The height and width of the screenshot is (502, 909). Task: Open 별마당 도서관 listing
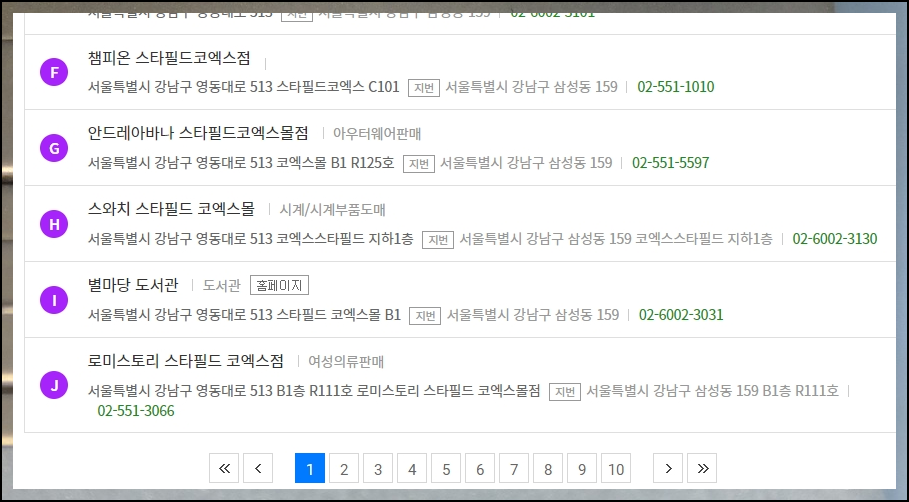133,285
